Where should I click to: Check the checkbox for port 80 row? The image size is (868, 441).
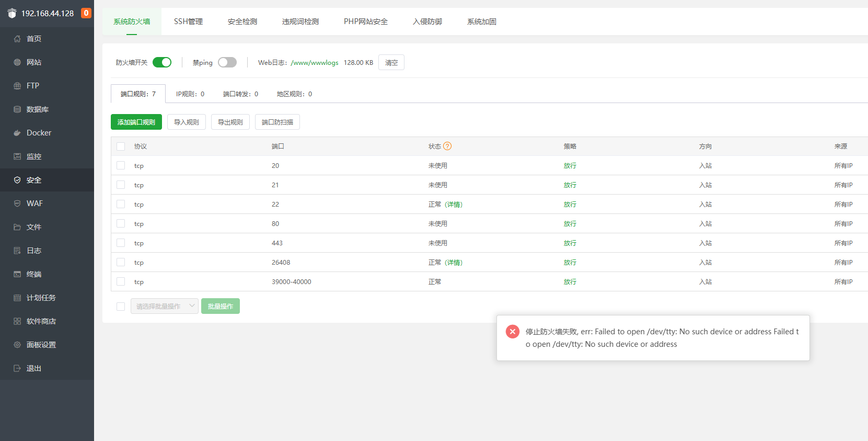(x=121, y=223)
